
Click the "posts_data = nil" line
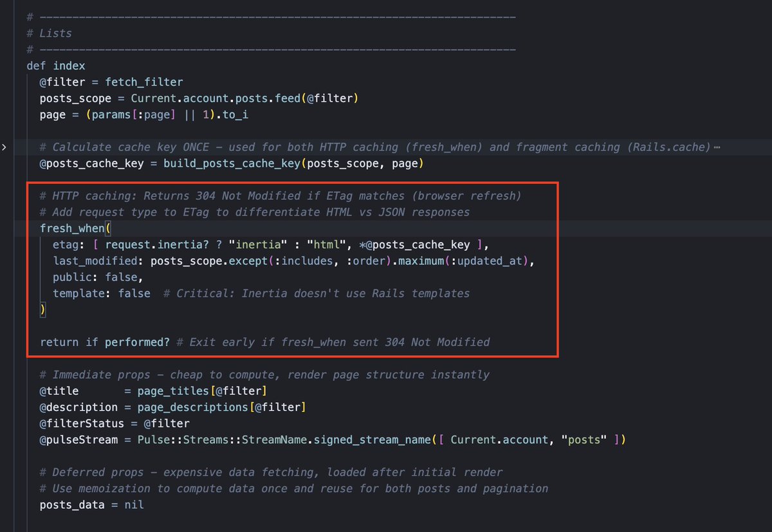(92, 505)
